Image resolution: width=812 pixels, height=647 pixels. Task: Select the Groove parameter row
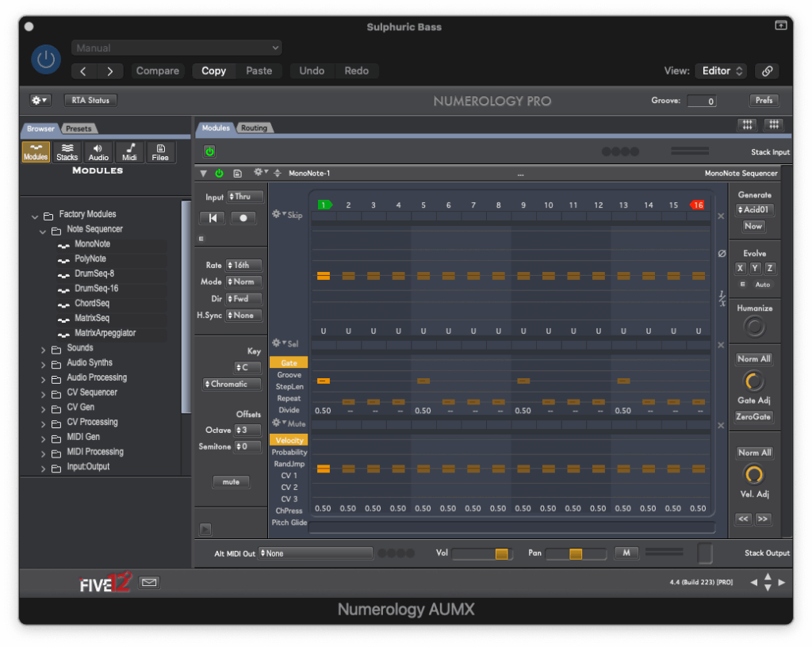[289, 375]
